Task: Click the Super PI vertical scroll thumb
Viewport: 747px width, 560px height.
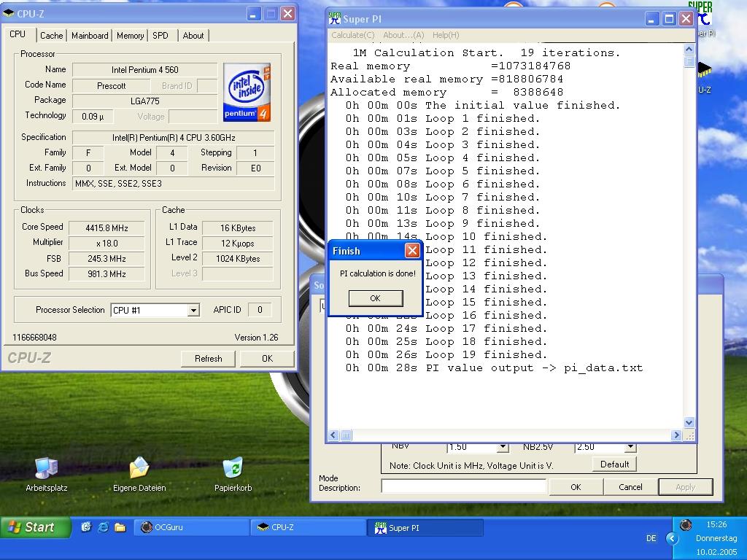Action: coord(689,61)
